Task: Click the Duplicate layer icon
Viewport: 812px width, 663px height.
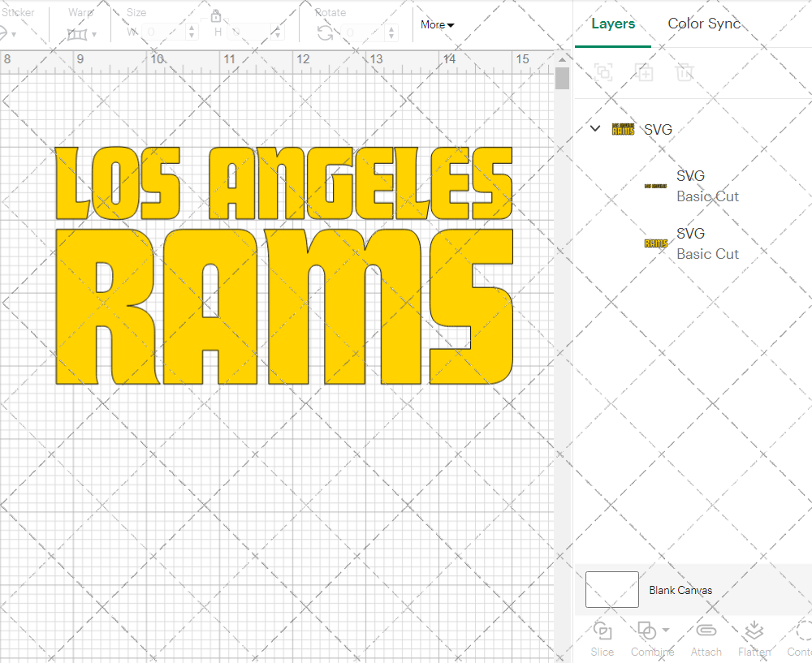Action: click(644, 72)
